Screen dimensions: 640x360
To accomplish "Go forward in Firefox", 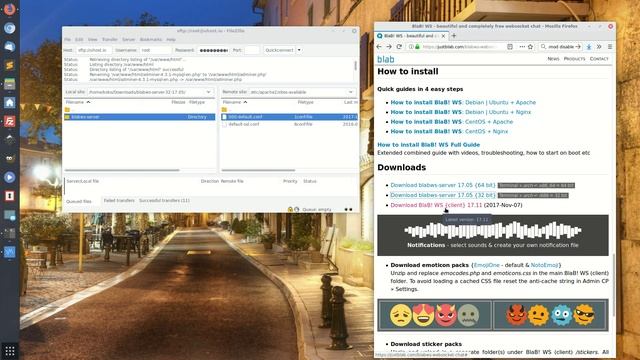I will (389, 47).
